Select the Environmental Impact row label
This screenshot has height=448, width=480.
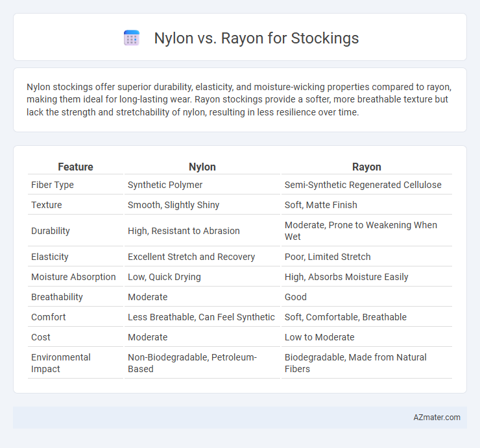(x=61, y=363)
